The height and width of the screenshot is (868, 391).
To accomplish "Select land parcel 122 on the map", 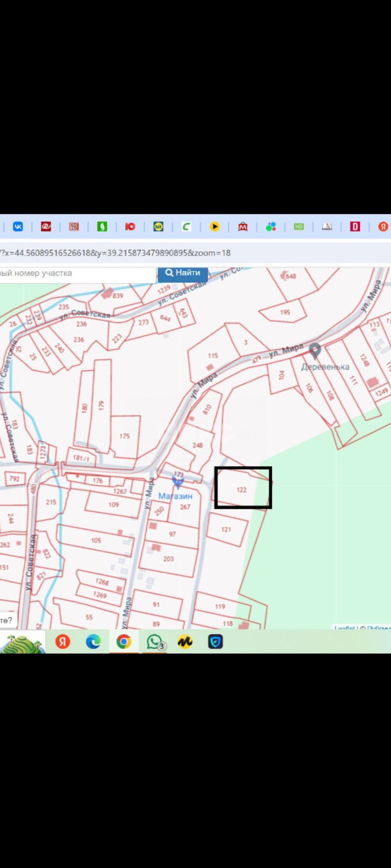I will tap(242, 490).
